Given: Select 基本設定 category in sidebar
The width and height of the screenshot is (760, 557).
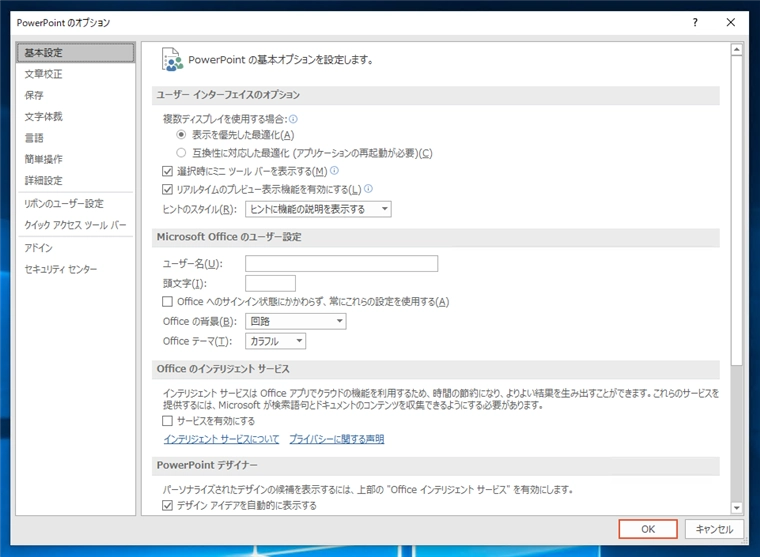Looking at the screenshot, I should tap(75, 52).
